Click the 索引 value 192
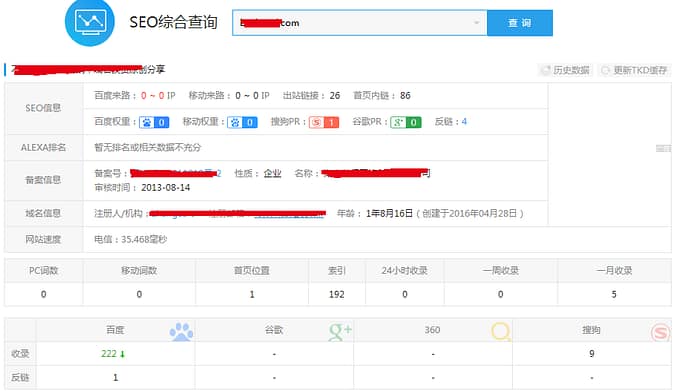Viewport: 680px width, 391px height. 337,295
